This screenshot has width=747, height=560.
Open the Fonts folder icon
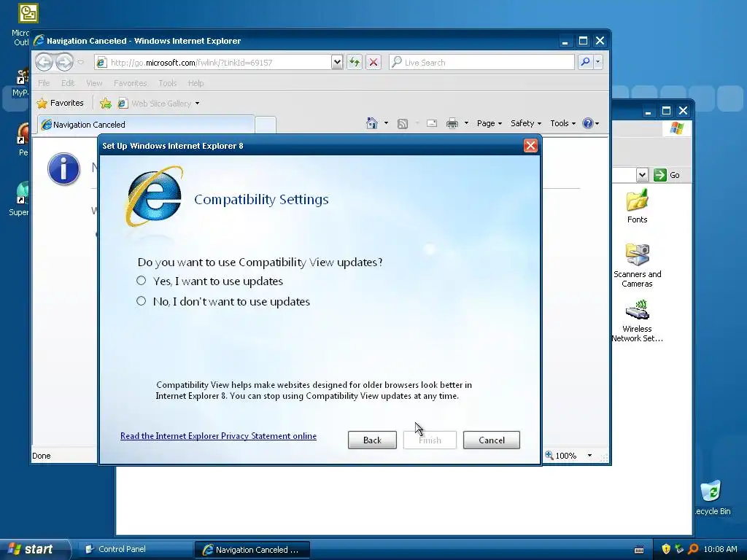coord(637,206)
